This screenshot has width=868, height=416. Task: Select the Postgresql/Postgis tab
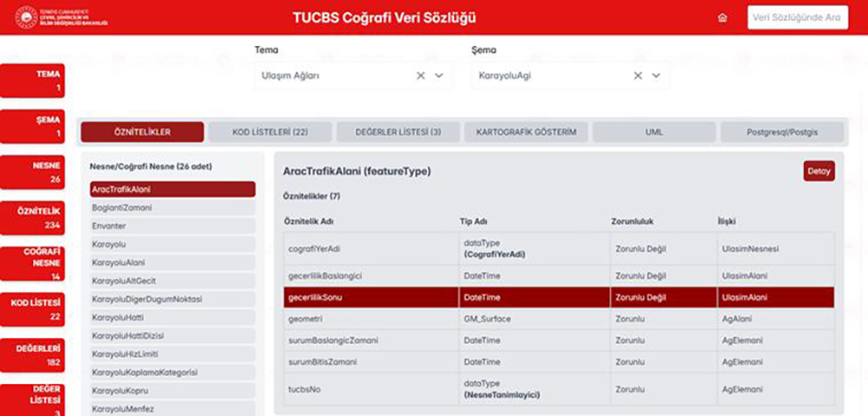click(x=782, y=132)
